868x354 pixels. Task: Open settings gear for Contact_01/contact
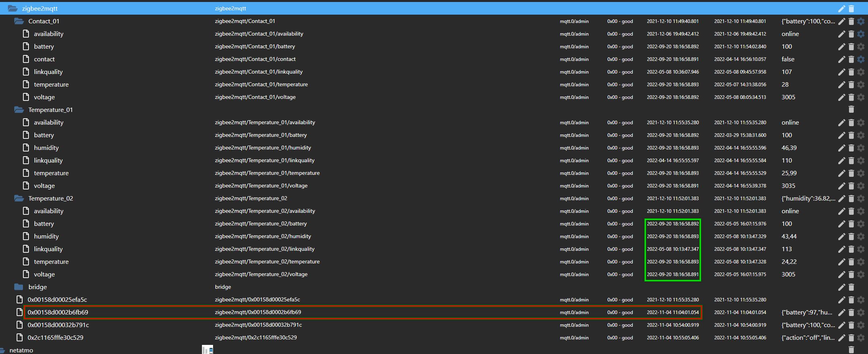(861, 59)
